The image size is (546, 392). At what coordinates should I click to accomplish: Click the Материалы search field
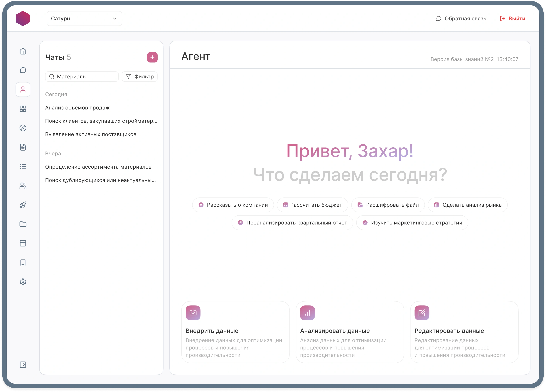[82, 77]
